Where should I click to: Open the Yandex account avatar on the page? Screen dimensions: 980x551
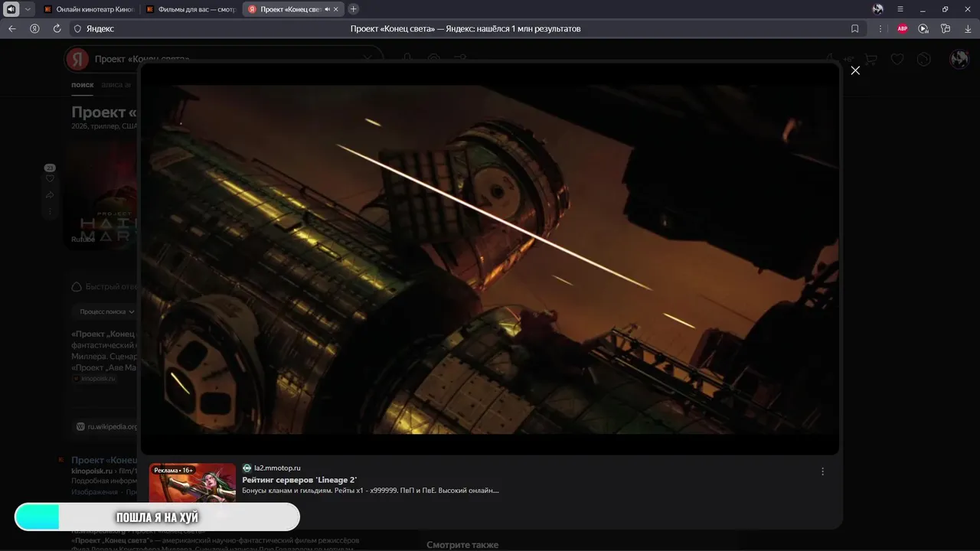[959, 59]
